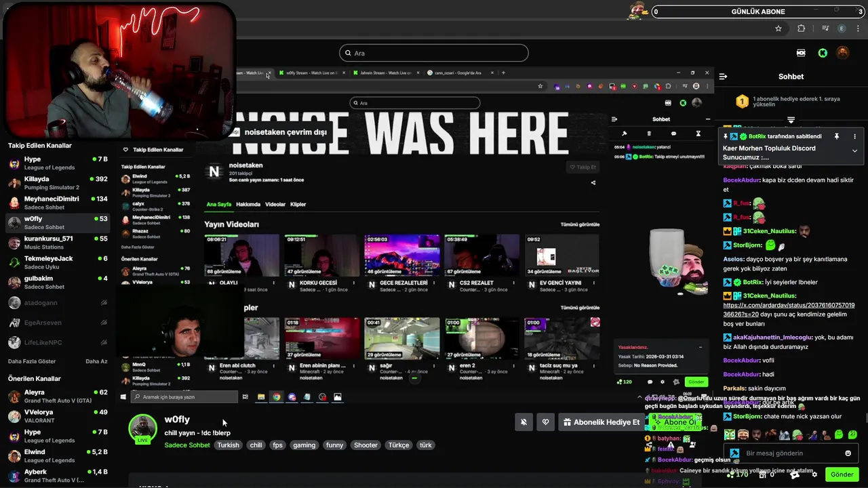Open Chrome three-dot menu
Viewport: 868px width, 488px height.
(859, 28)
